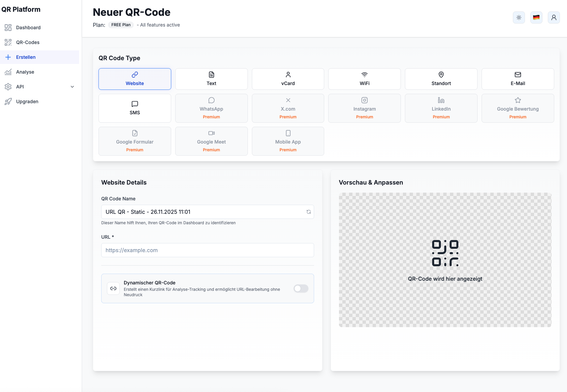Select Erstellen in the sidebar
The height and width of the screenshot is (392, 567).
click(40, 57)
